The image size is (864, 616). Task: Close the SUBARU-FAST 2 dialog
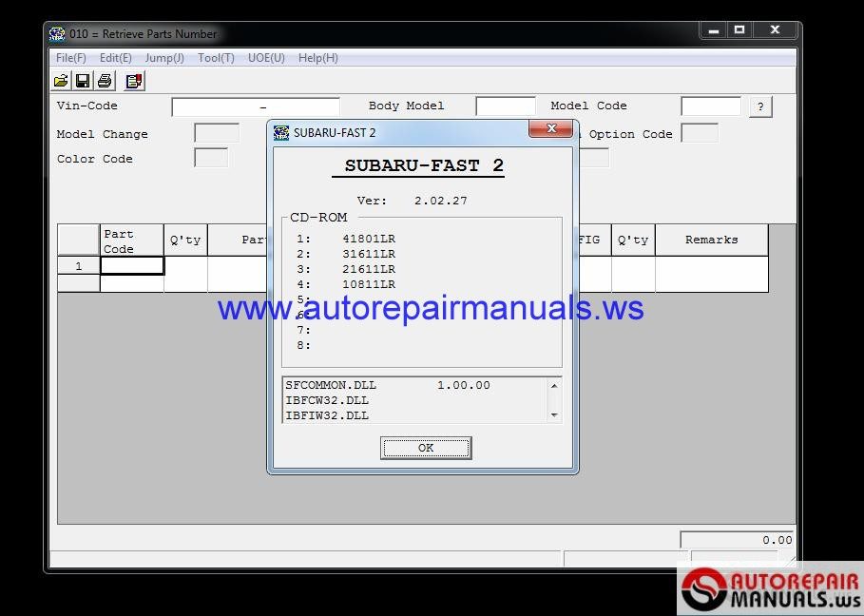coord(551,129)
